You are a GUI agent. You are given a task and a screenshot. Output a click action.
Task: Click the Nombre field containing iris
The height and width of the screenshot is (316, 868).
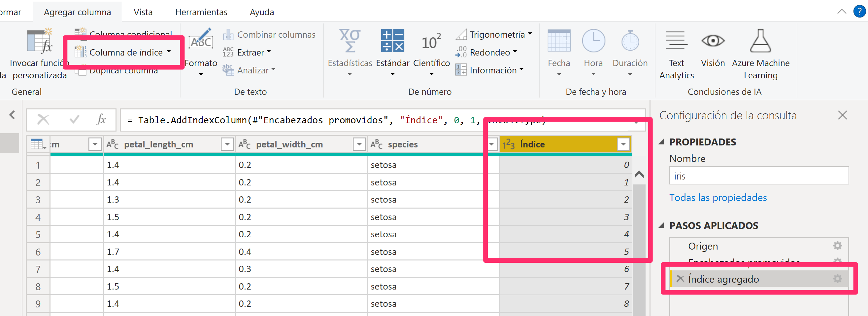759,176
